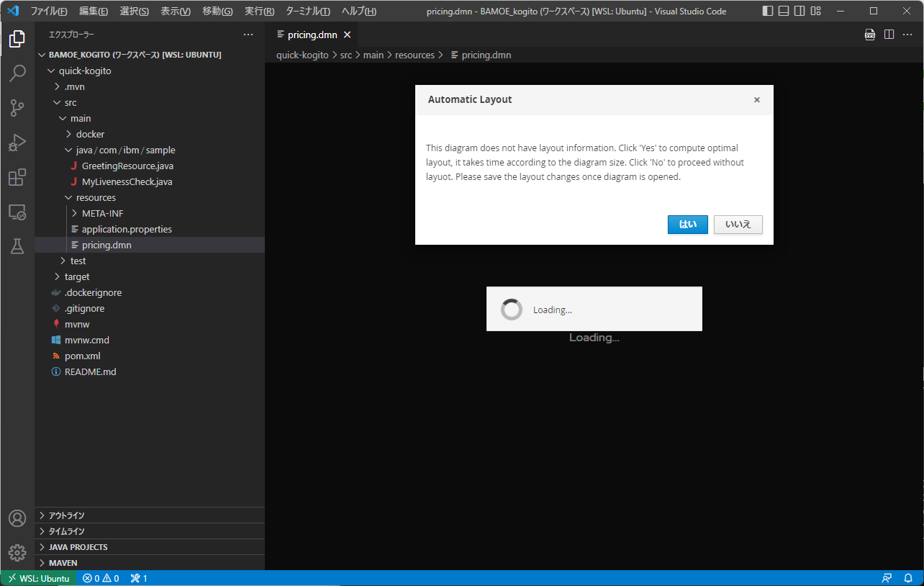Click はい button in Automatic Layout dialog
924x586 pixels.
[x=688, y=225]
